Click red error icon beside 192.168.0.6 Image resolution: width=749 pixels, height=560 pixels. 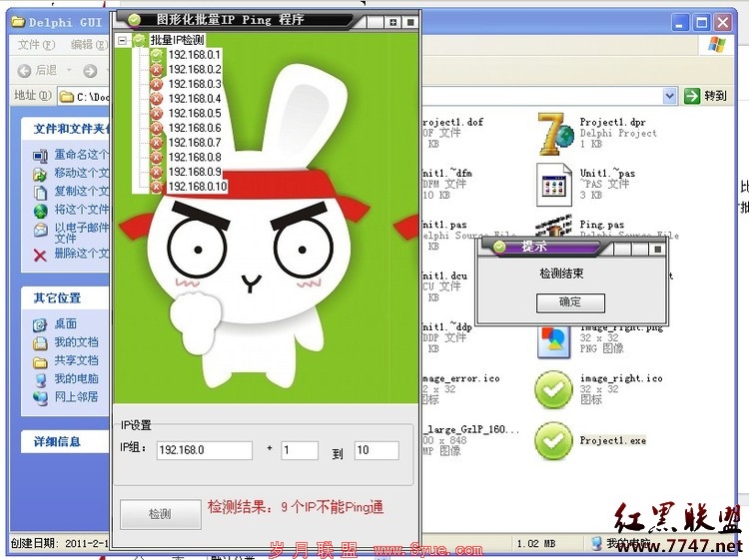coord(156,128)
